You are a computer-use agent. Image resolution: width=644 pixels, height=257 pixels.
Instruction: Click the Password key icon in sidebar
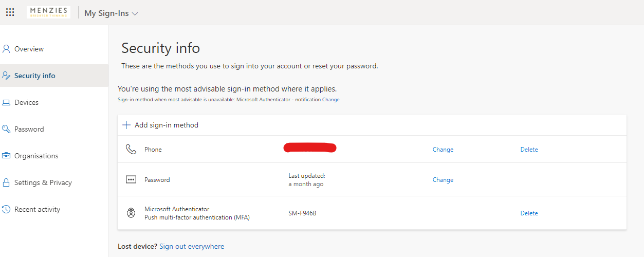point(6,129)
